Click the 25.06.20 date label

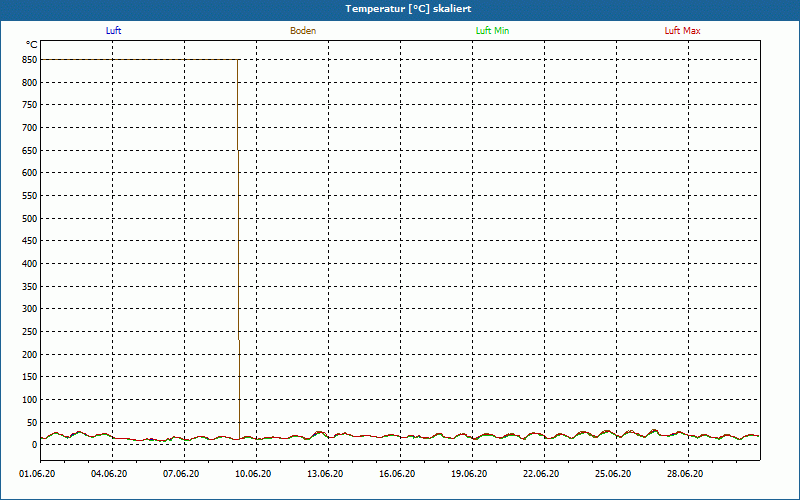point(613,474)
